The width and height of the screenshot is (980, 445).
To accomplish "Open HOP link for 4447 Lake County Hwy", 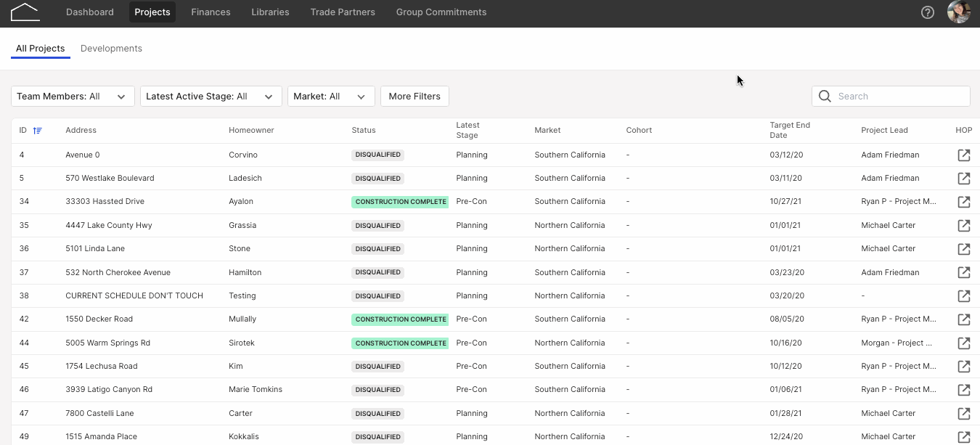I will click(x=964, y=225).
